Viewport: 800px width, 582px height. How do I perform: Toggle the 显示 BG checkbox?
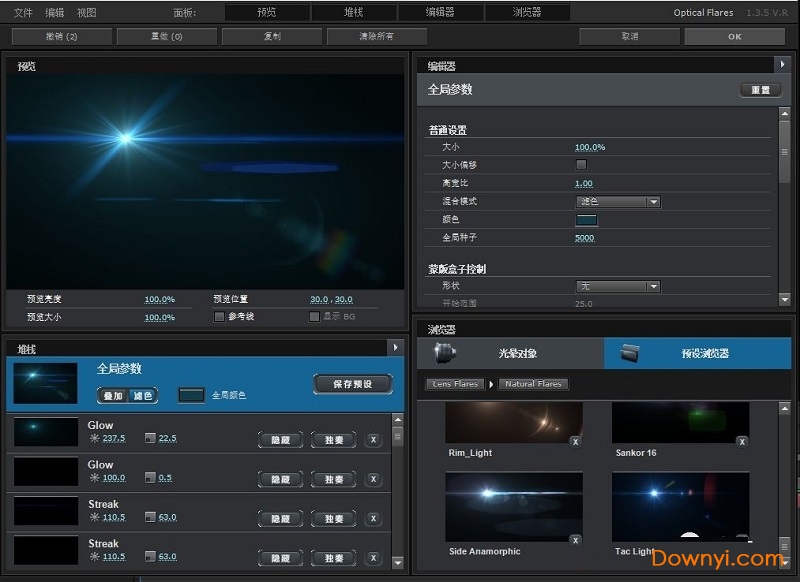point(314,317)
